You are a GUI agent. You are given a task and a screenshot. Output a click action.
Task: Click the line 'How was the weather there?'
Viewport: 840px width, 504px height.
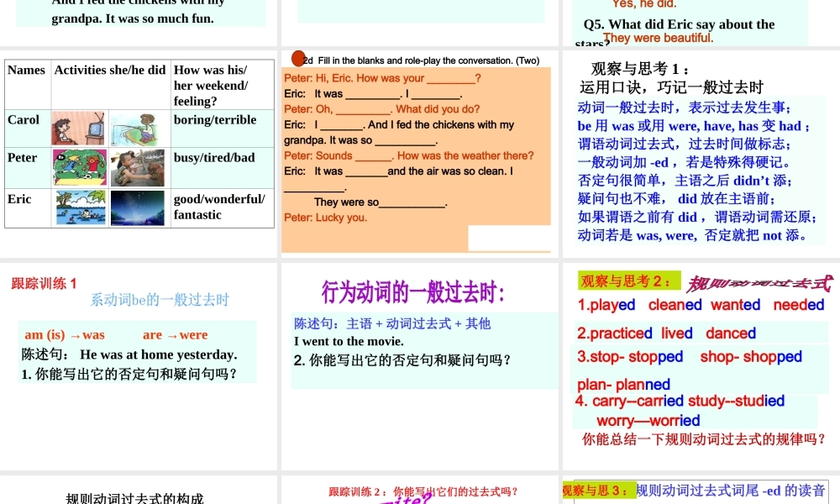(465, 156)
